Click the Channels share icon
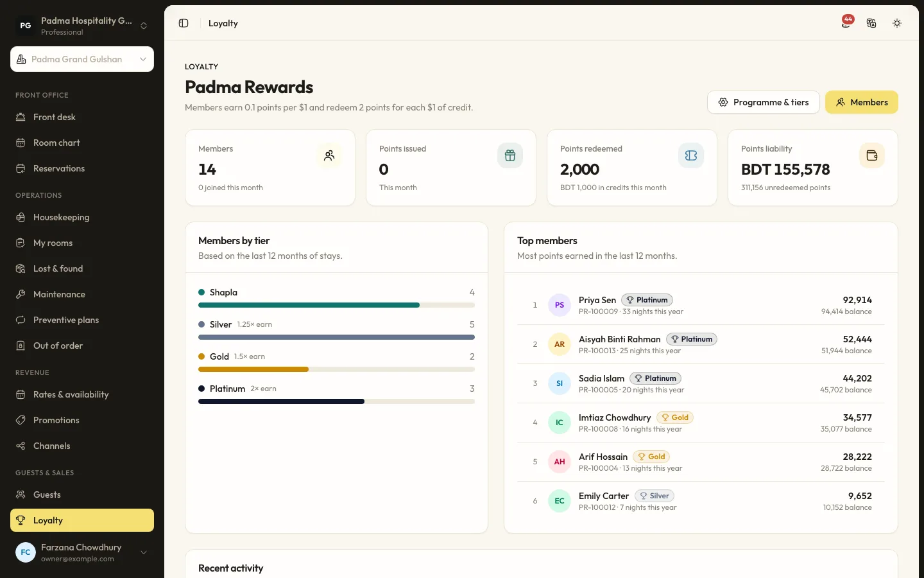Viewport: 924px width, 578px height. tap(21, 446)
